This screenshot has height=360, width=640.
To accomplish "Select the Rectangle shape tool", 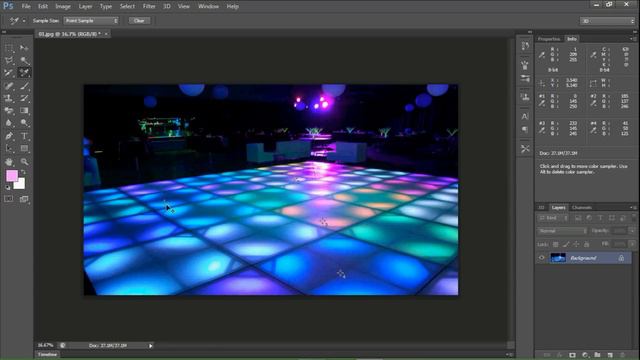I will [24, 149].
